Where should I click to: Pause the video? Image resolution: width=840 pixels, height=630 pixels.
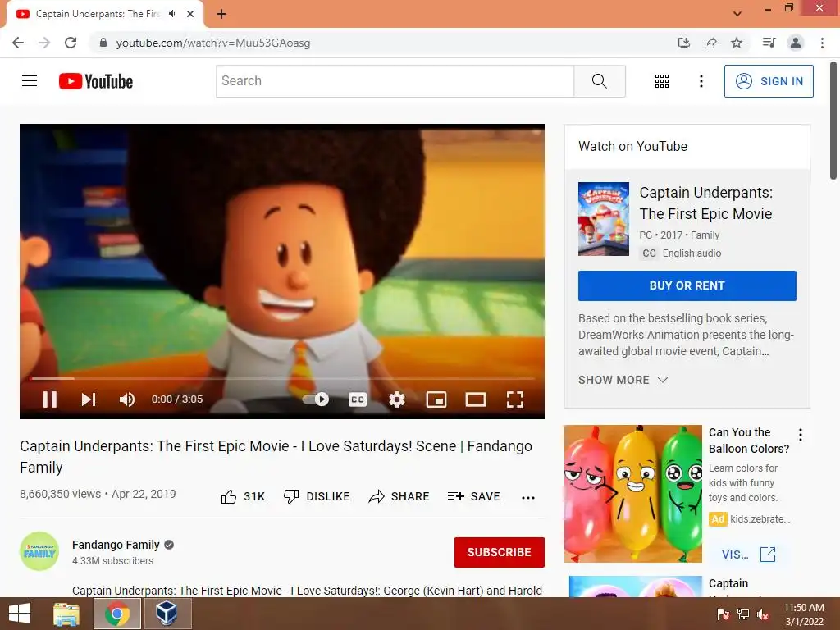coord(49,399)
